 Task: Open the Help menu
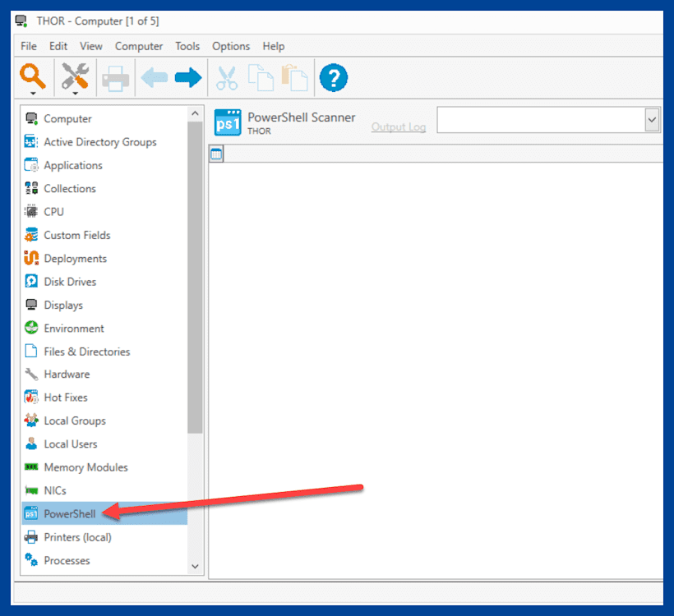click(x=274, y=46)
